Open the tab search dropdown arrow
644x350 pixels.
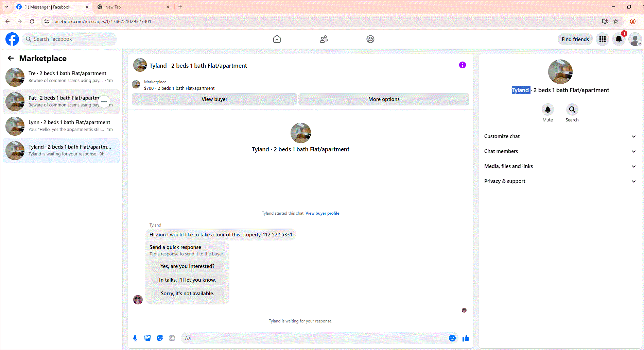[x=7, y=7]
